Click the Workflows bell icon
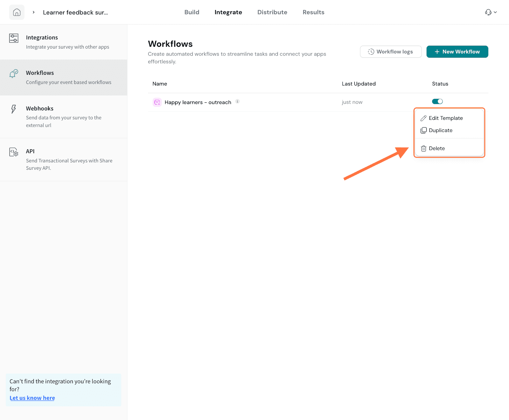 pos(13,74)
